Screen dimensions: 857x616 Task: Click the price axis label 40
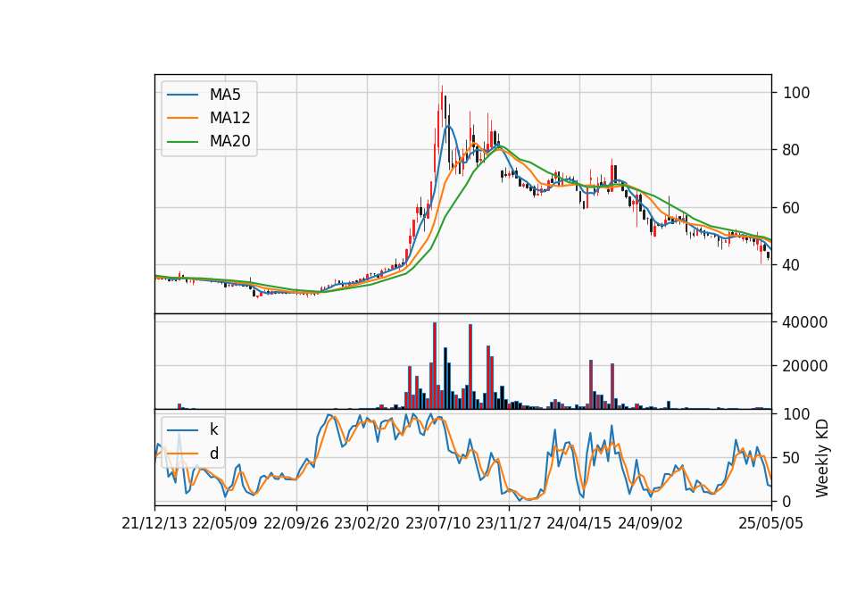792,265
